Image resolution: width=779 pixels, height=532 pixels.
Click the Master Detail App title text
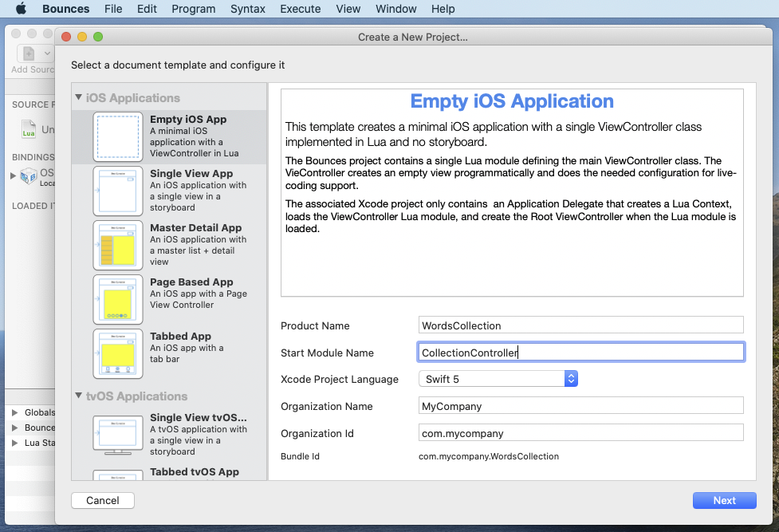click(x=195, y=228)
